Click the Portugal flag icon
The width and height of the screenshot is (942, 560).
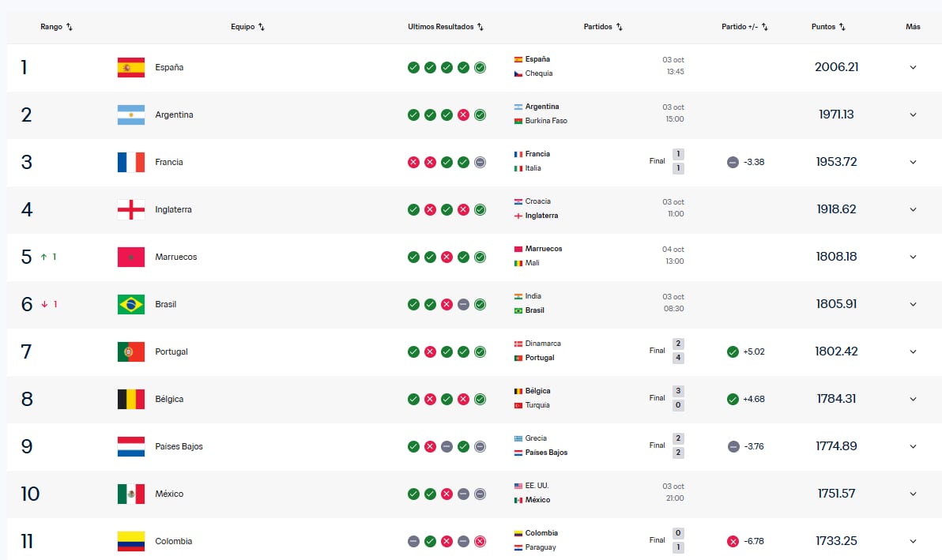point(131,351)
